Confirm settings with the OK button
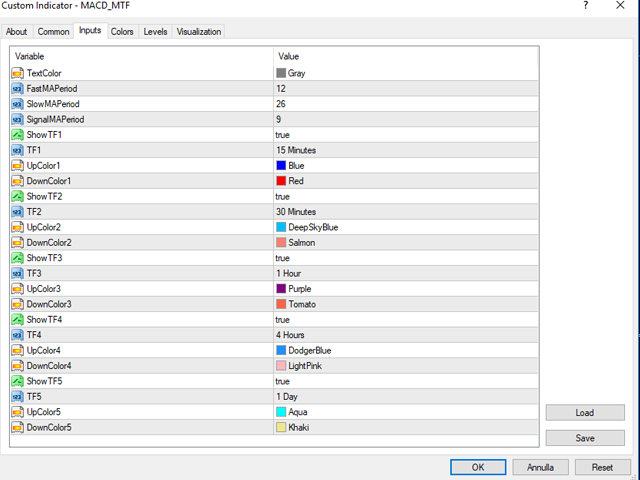 [x=478, y=467]
